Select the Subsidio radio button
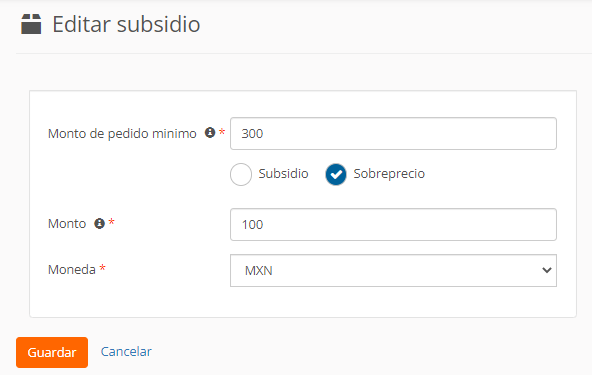This screenshot has width=592, height=375. 241,174
